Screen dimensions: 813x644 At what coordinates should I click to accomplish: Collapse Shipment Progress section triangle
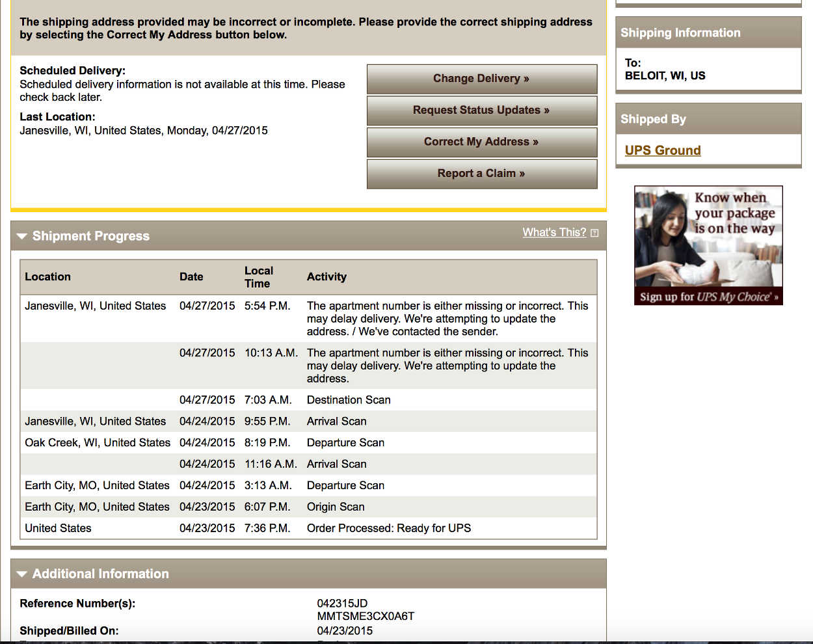pyautogui.click(x=22, y=236)
